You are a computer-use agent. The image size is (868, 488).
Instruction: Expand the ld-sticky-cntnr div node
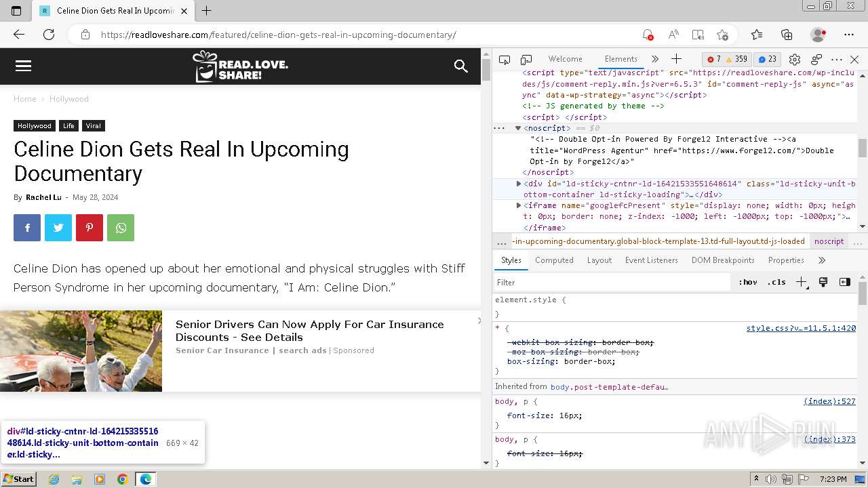519,184
